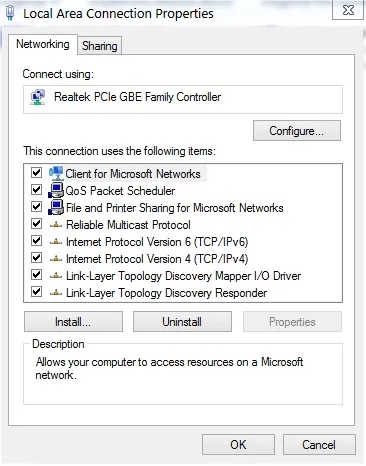Click the TCP/IPv4 protocol icon

(56, 259)
